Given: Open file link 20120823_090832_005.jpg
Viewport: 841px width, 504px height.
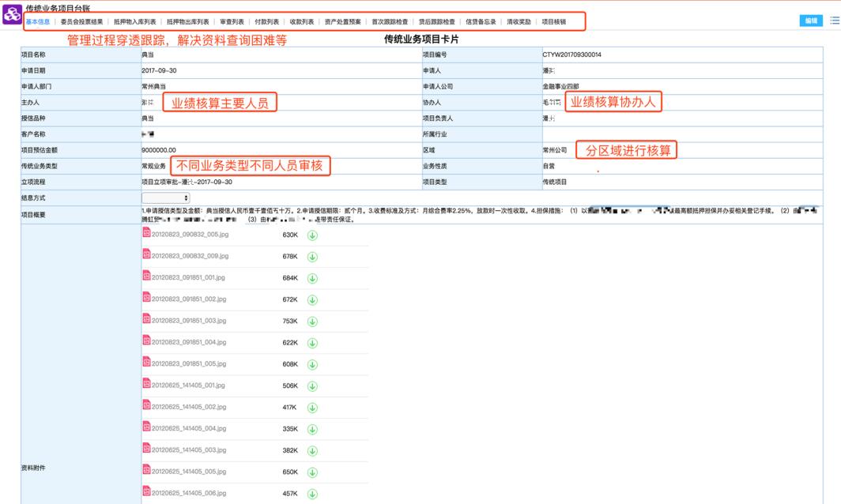Looking at the screenshot, I should [190, 235].
